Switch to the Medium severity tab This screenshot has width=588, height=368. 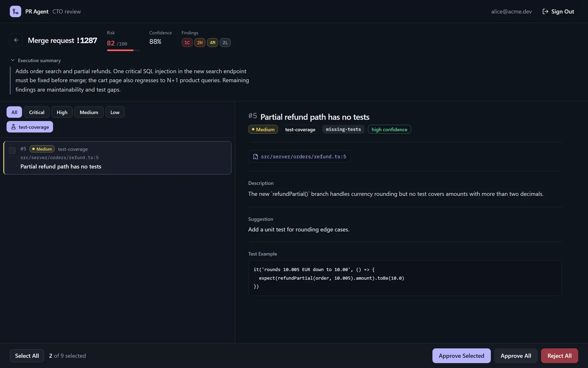(89, 112)
